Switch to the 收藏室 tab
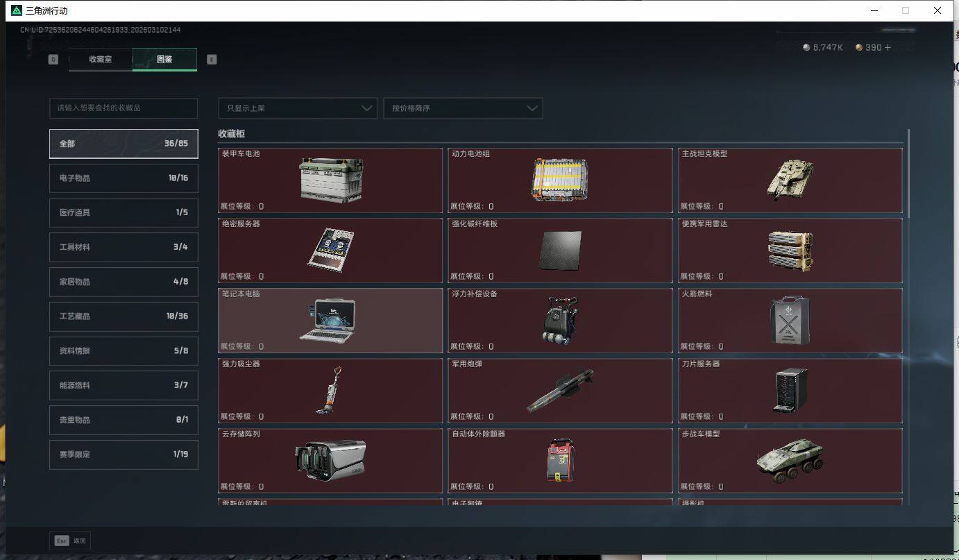Screen dimensions: 959x560 tap(101, 60)
